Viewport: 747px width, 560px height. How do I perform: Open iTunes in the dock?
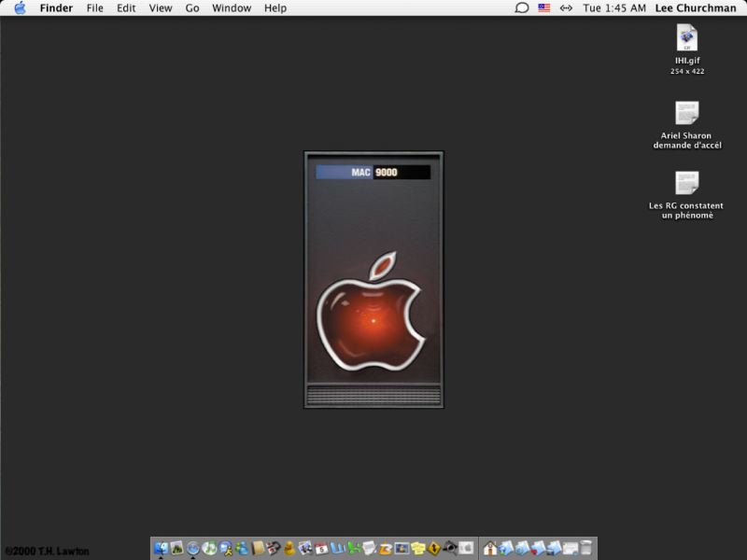pos(210,548)
